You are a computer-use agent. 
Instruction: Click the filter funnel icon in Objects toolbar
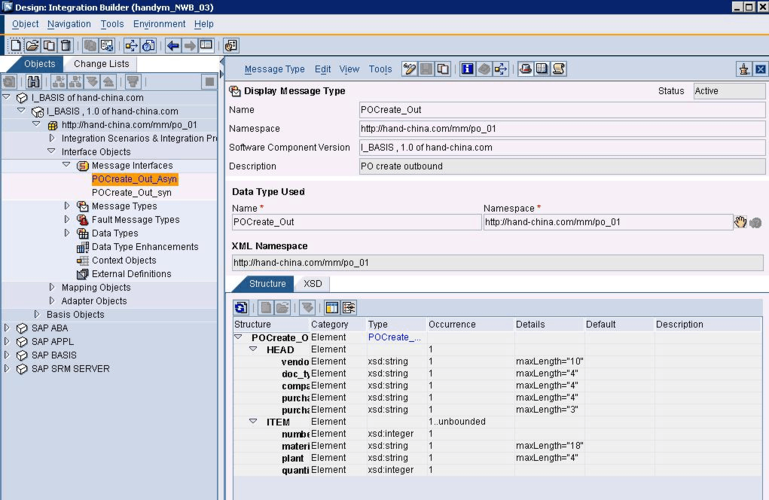[132, 82]
